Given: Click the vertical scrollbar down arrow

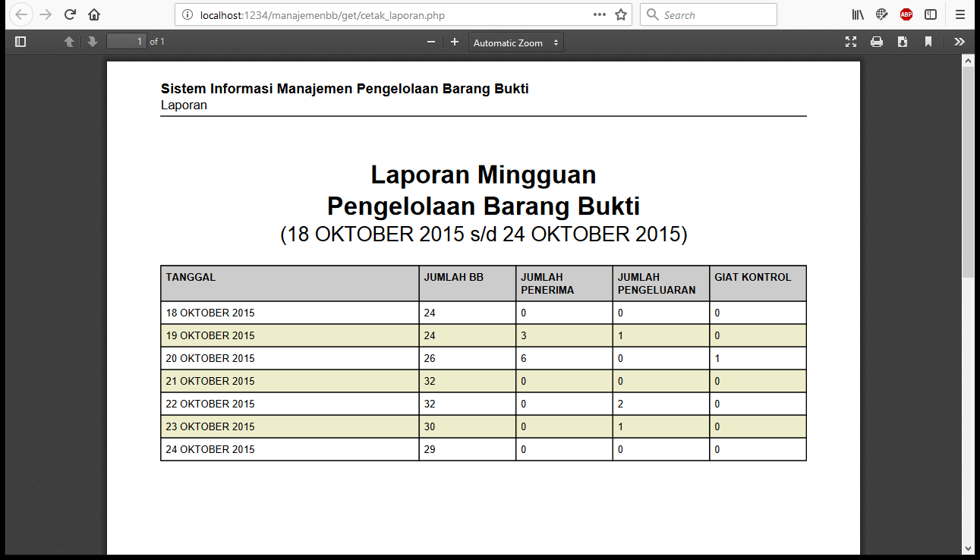Looking at the screenshot, I should [x=968, y=548].
